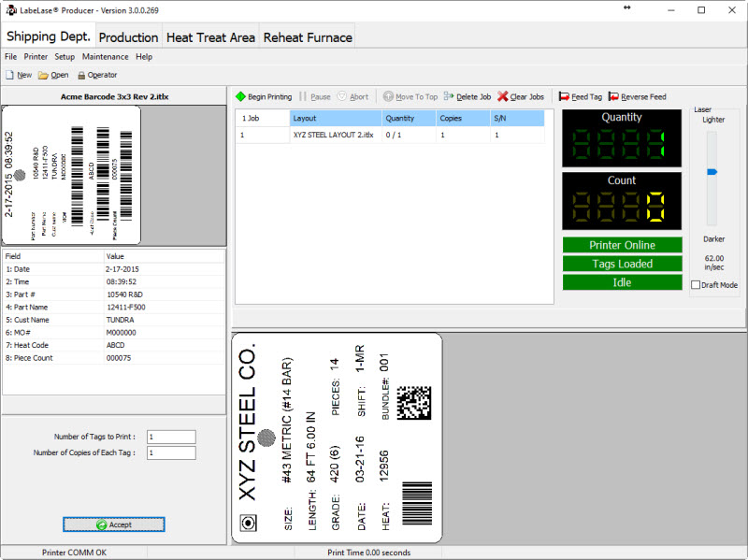Click the Copies column header
The width and height of the screenshot is (748, 560).
pyautogui.click(x=463, y=119)
